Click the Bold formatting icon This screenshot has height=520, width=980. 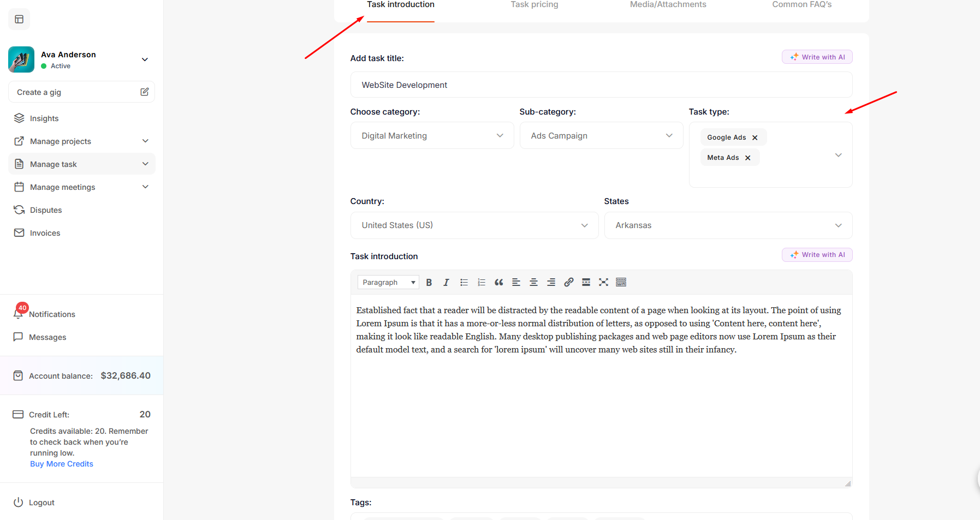[x=429, y=282]
